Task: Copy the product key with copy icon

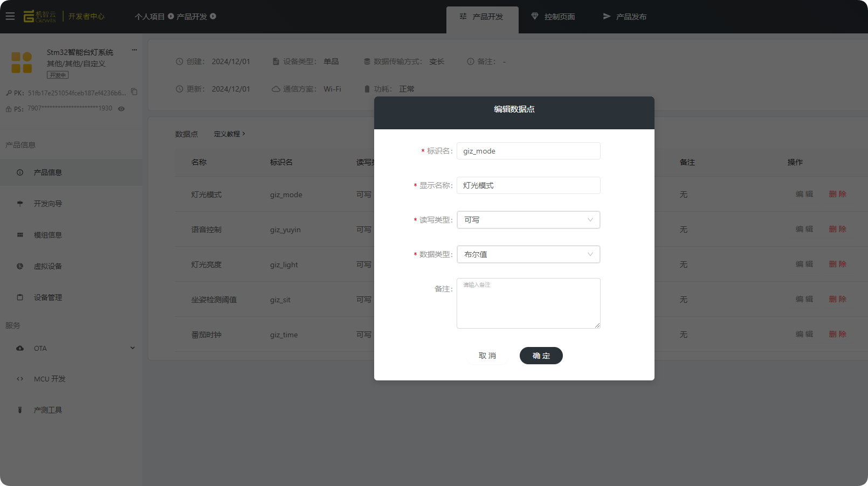Action: [134, 92]
